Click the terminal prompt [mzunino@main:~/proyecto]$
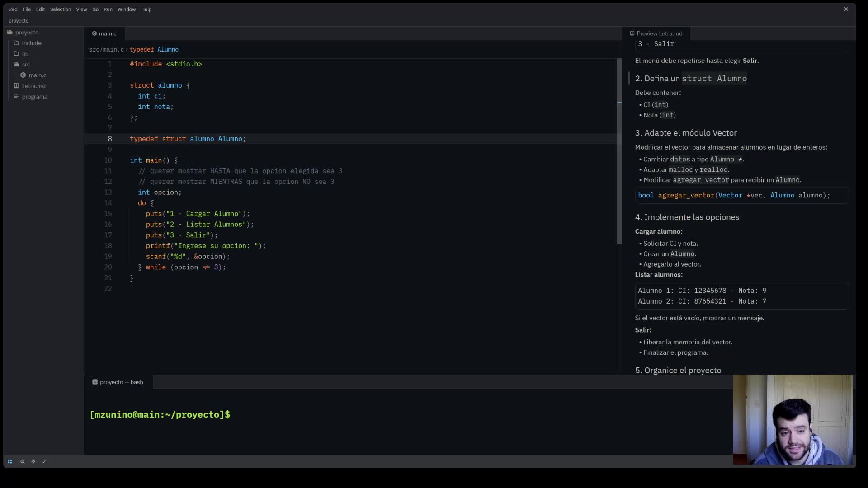The image size is (868, 488). [160, 414]
